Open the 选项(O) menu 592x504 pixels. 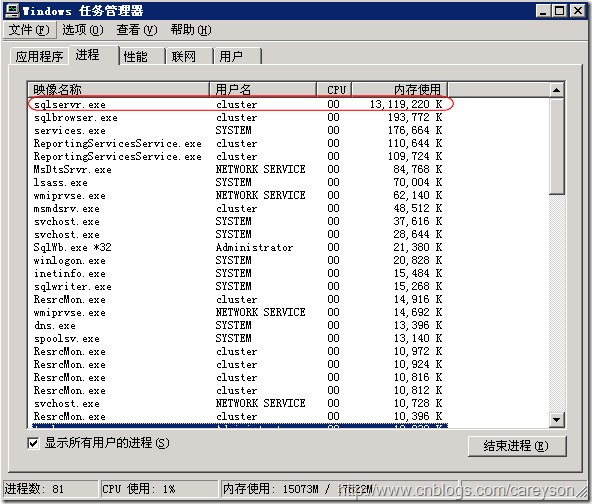82,30
